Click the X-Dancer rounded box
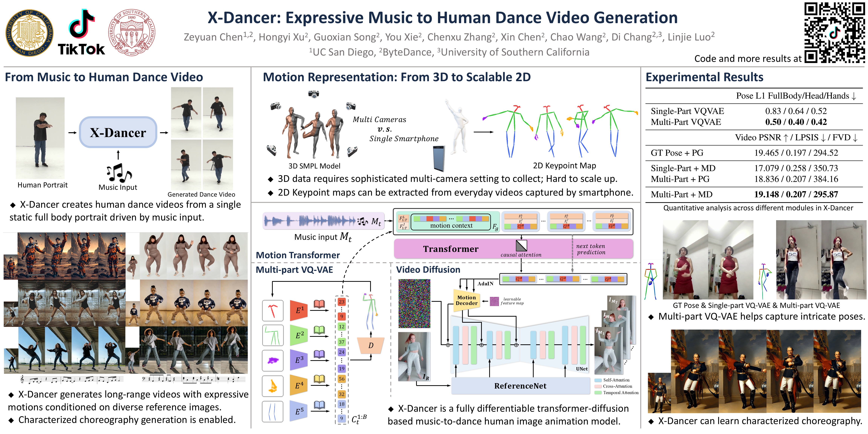Screen dimensions: 868x434 (118, 132)
